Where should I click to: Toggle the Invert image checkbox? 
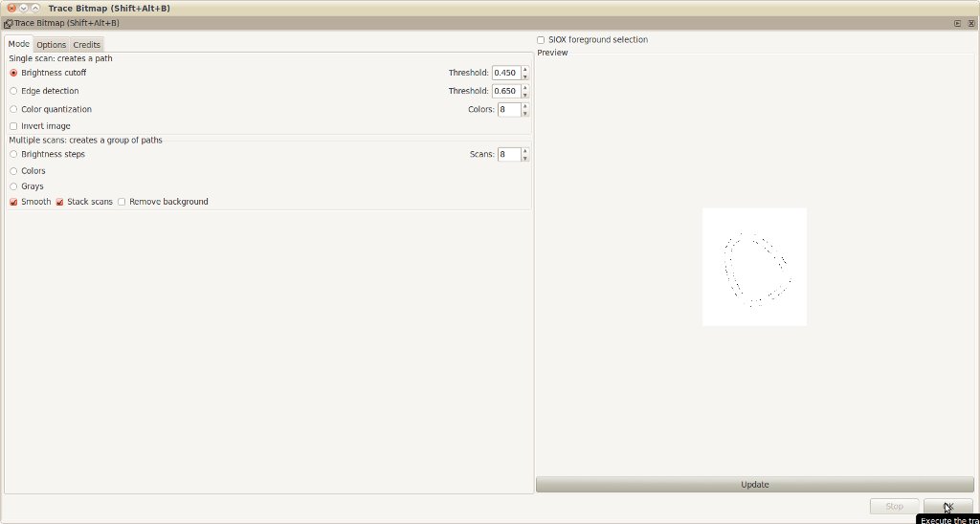click(13, 126)
